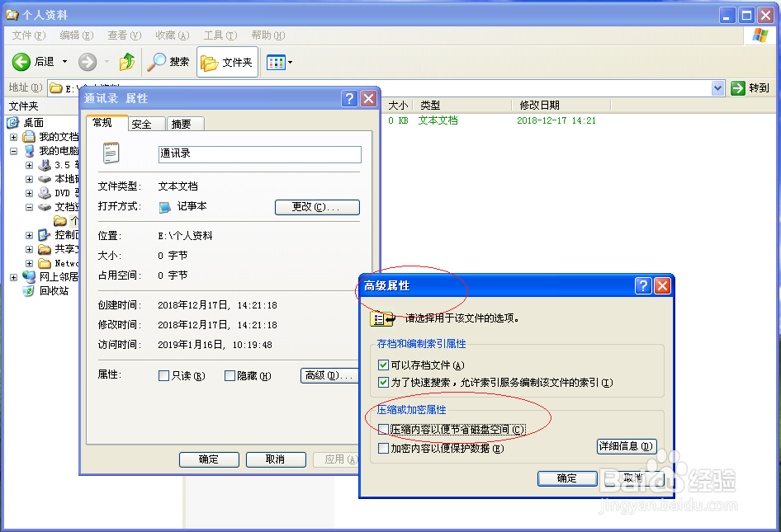Click the green Back arrow icon
Screen dimensions: 781x532
click(x=21, y=62)
